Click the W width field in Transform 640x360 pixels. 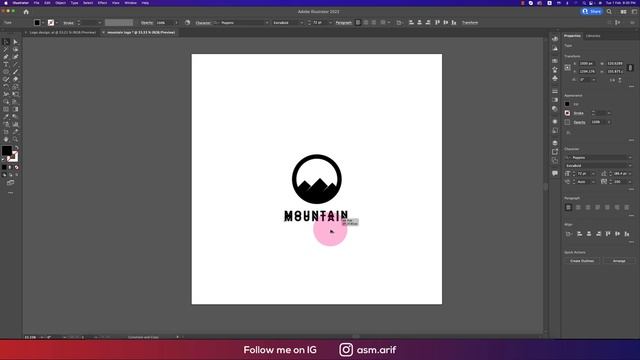[615, 64]
